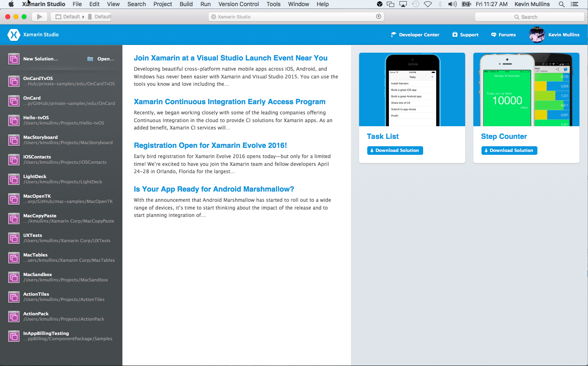Download the Task List solution
This screenshot has height=366, width=588.
pyautogui.click(x=395, y=150)
